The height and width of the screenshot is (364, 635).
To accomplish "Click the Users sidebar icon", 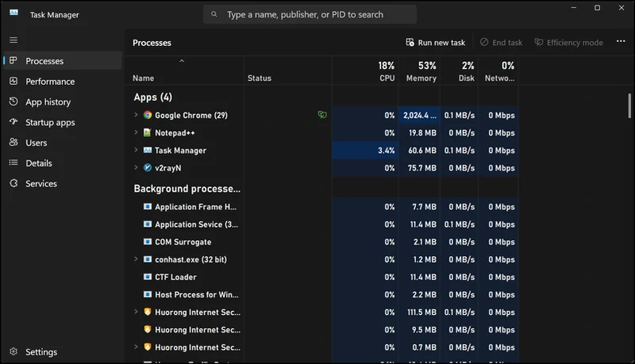I will 13,143.
